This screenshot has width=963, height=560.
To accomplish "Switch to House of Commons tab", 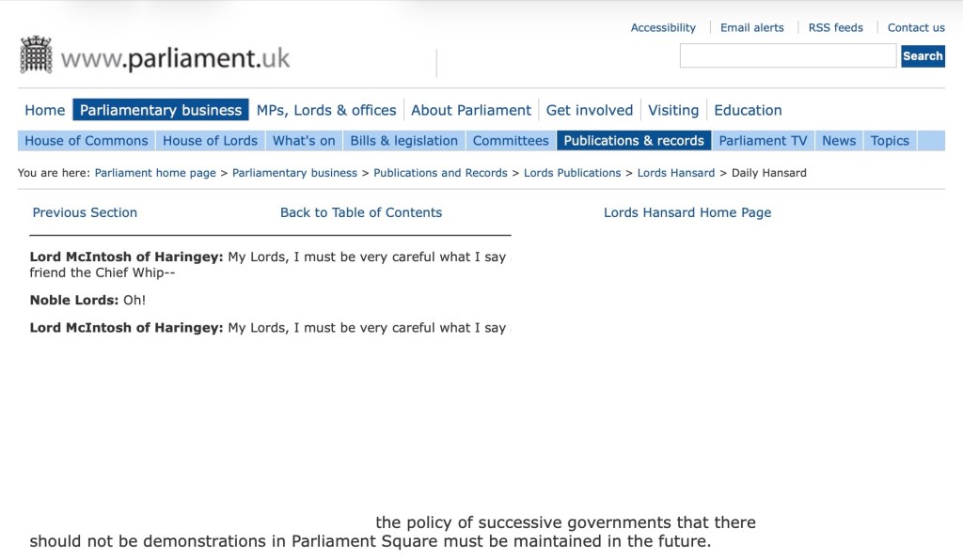I will (87, 141).
